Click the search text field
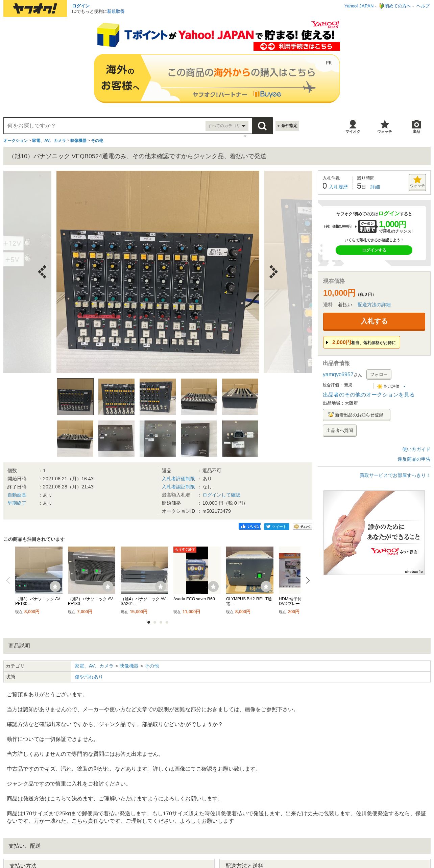This screenshot has width=434, height=868. [x=105, y=126]
